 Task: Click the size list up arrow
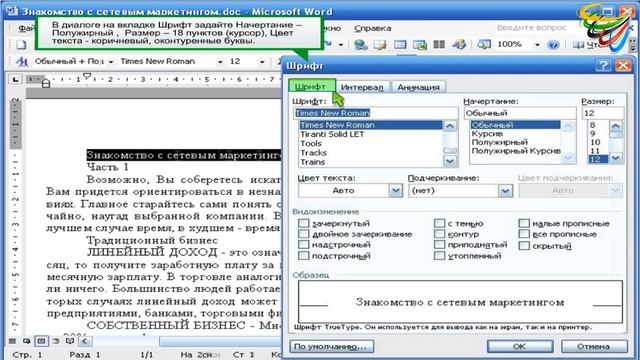[616, 126]
